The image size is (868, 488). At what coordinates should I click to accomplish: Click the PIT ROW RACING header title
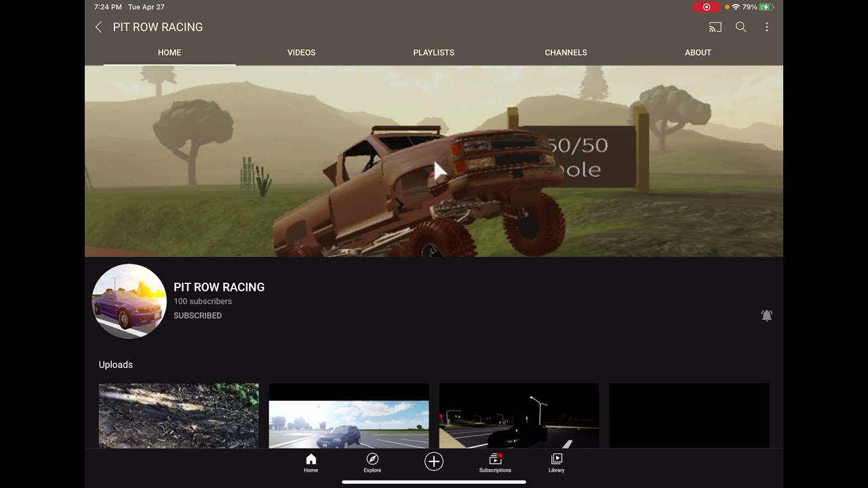click(x=158, y=27)
